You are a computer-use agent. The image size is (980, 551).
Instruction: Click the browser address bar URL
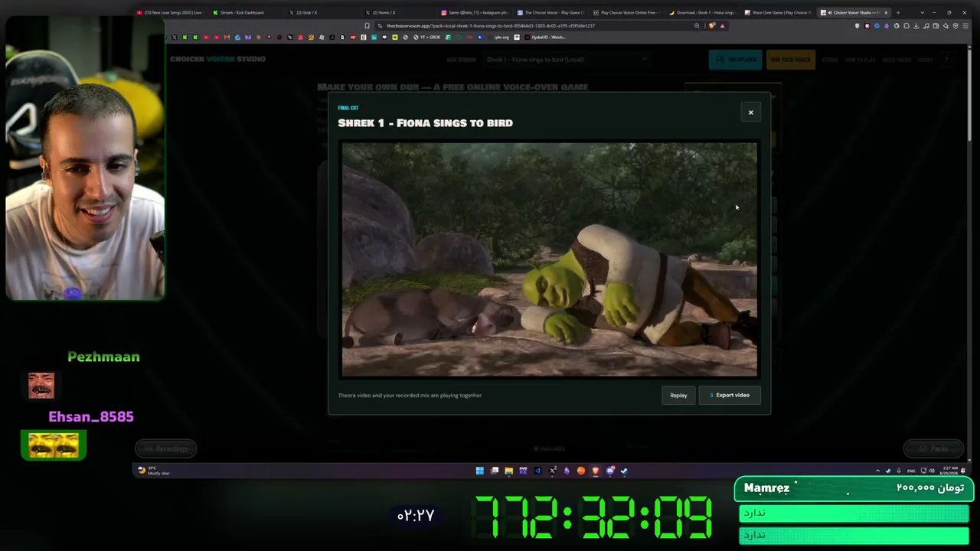pos(490,25)
